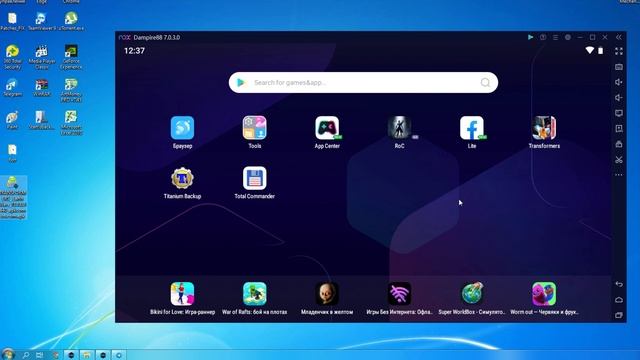Select the Media Player Classic desktop shortcut
Viewport: 640px width, 360px height.
click(42, 57)
